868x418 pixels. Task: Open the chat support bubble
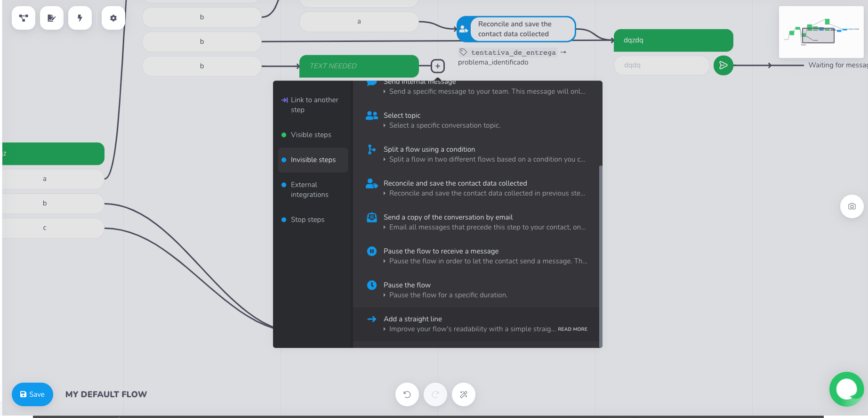click(846, 389)
